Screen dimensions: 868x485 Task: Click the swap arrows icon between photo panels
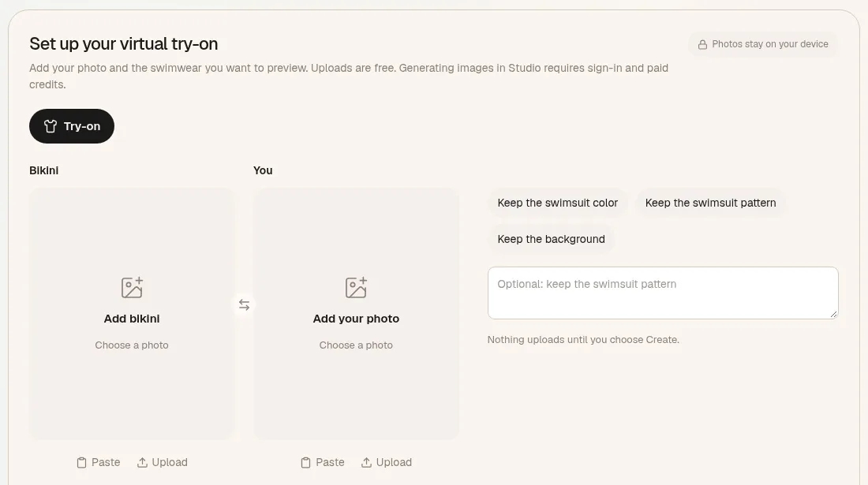(244, 304)
